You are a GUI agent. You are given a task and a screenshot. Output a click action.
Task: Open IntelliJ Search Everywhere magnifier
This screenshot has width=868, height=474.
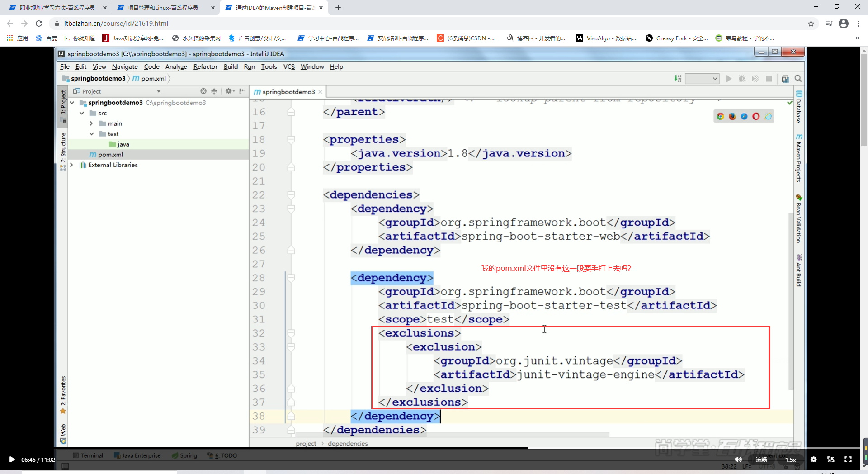click(798, 79)
